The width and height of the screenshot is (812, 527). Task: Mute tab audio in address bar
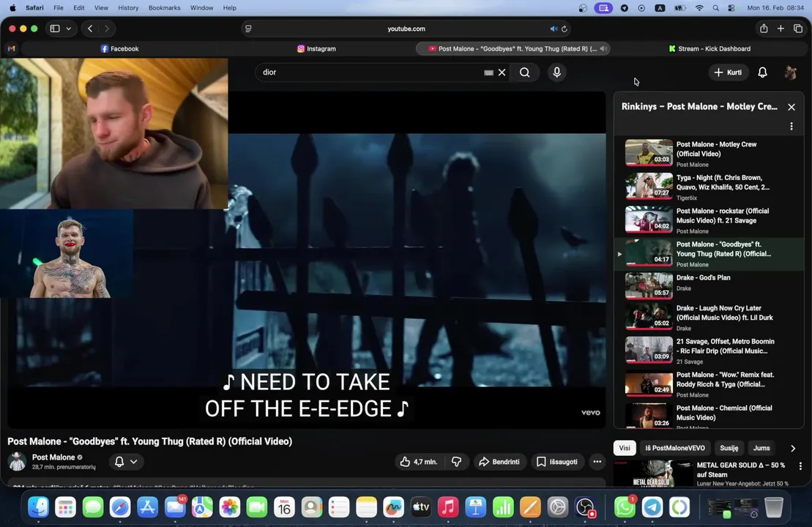[x=554, y=29]
